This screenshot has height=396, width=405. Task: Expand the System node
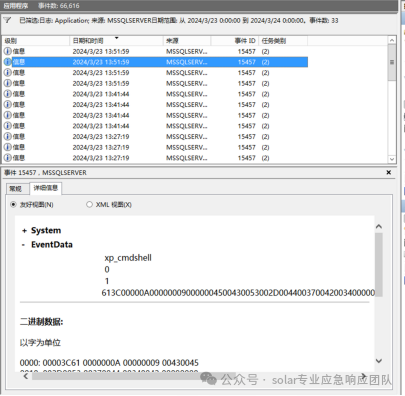click(x=24, y=231)
